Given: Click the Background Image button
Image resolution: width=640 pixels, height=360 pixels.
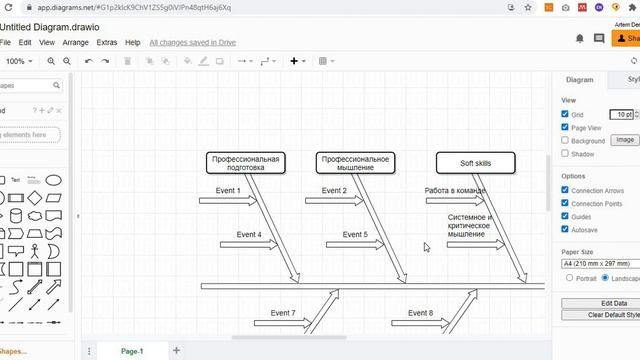Looking at the screenshot, I should click(x=625, y=140).
